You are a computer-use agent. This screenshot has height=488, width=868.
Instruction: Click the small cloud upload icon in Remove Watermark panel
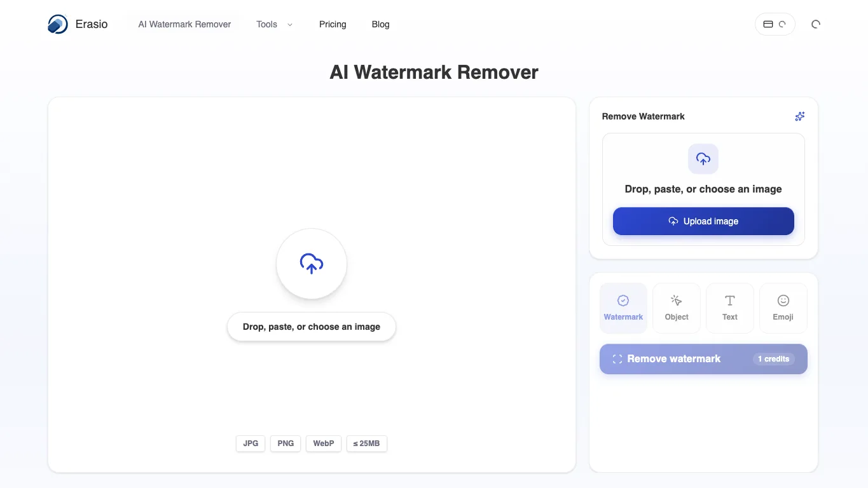(x=703, y=159)
